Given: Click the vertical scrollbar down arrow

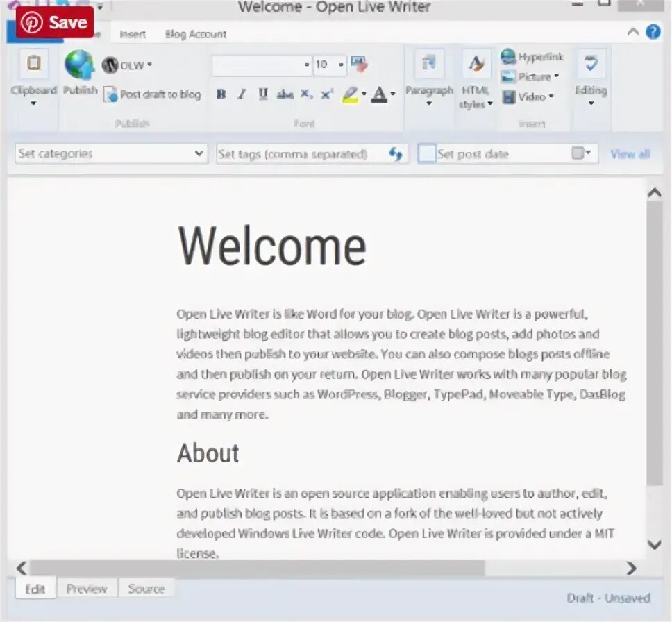Looking at the screenshot, I should 655,544.
